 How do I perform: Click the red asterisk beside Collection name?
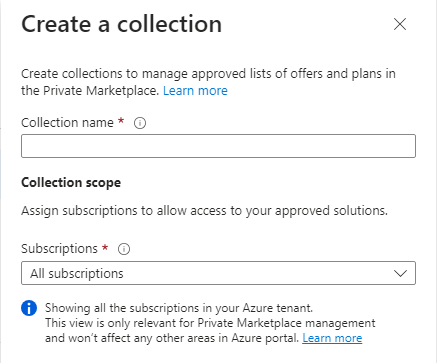pos(121,121)
